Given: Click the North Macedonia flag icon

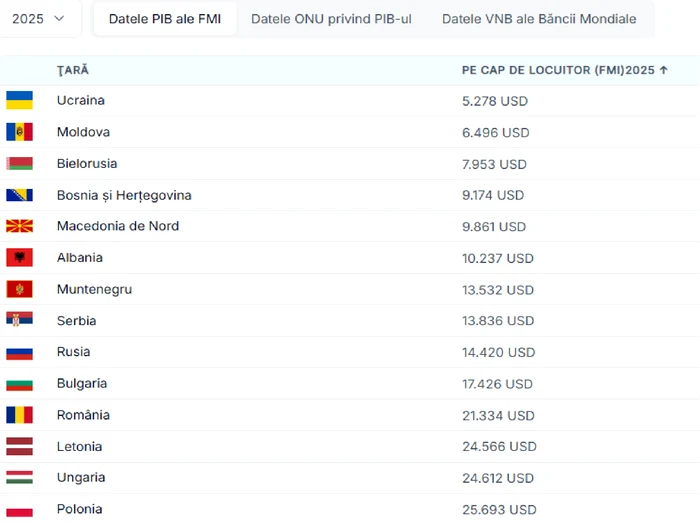Looking at the screenshot, I should pyautogui.click(x=19, y=226).
